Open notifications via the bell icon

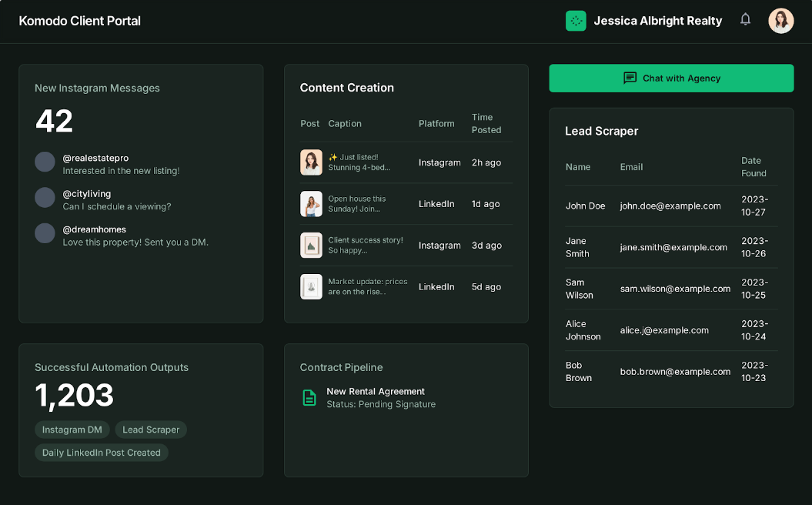coord(744,20)
